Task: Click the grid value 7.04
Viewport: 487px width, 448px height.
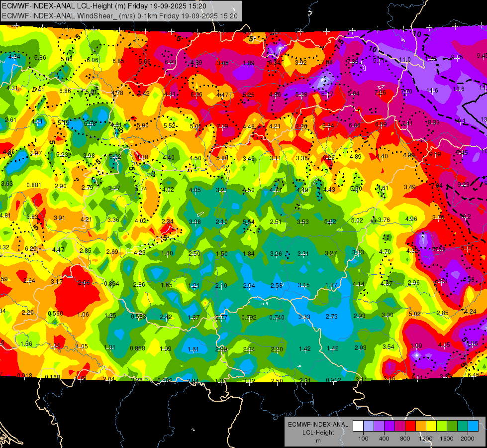Action: [x=437, y=186]
